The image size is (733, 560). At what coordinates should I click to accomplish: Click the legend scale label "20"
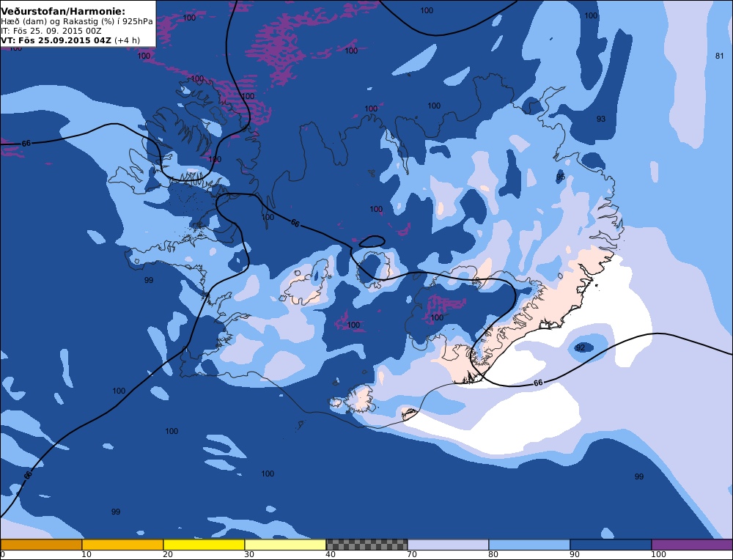coord(167,554)
